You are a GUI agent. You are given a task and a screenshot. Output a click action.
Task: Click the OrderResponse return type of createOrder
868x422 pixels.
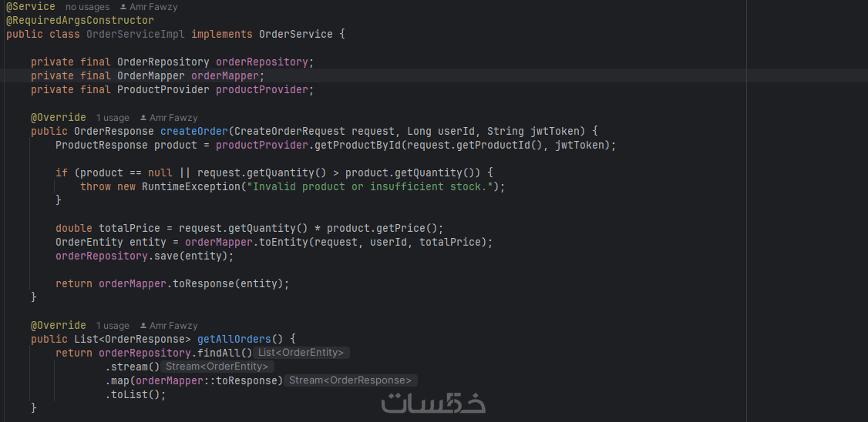coord(114,131)
